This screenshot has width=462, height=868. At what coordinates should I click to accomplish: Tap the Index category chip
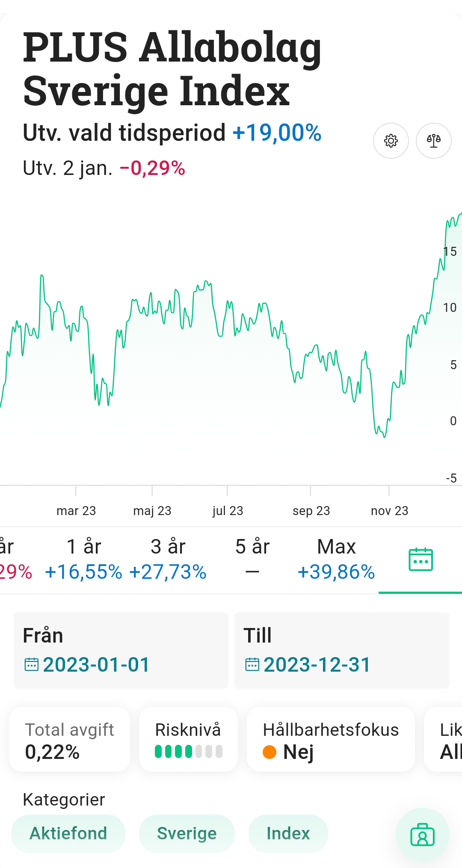pos(288,833)
